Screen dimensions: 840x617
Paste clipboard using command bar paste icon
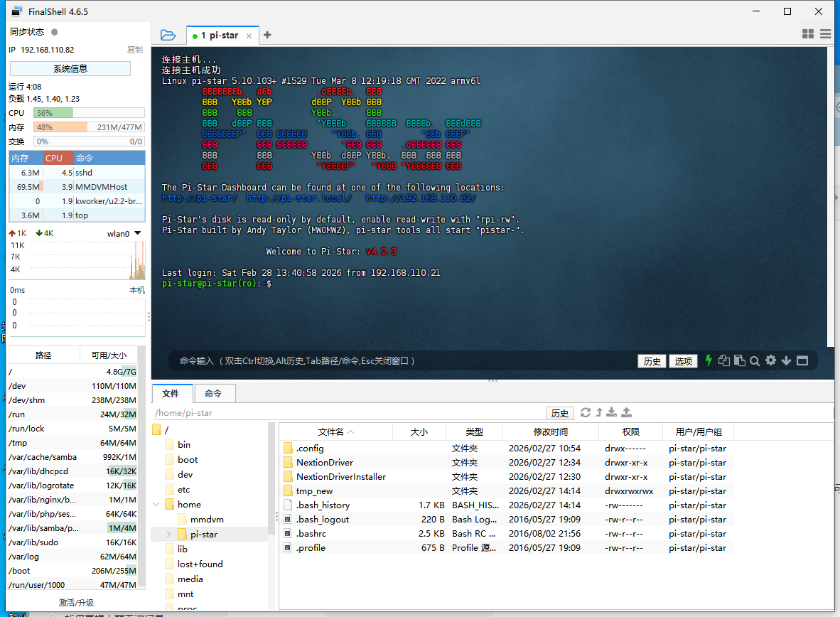coord(739,360)
